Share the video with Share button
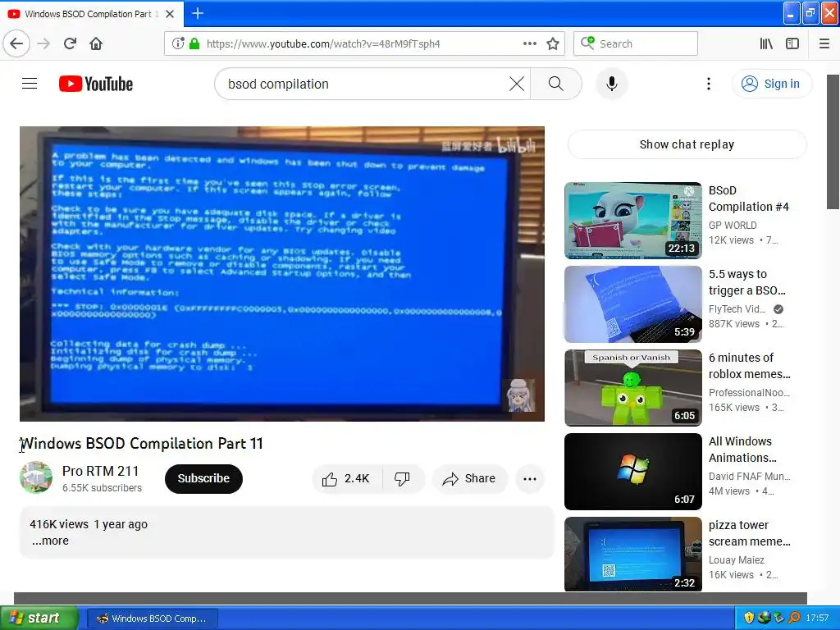The width and height of the screenshot is (840, 630). 468,478
